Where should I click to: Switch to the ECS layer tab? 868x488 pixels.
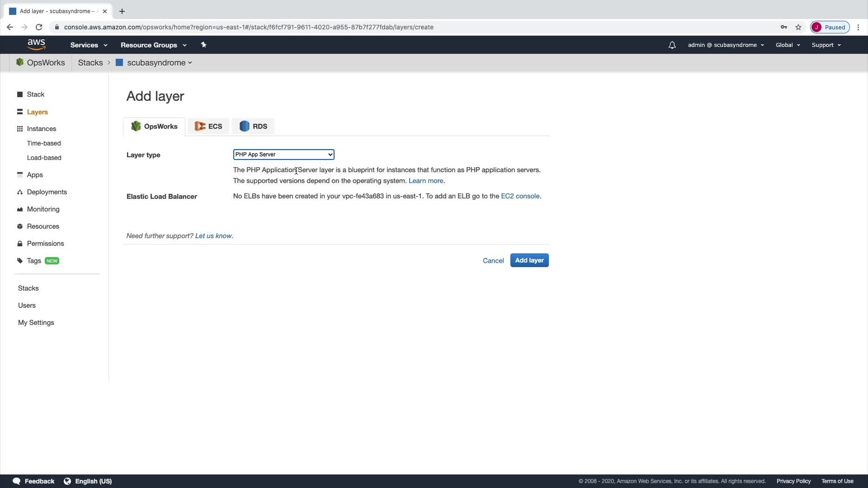208,126
